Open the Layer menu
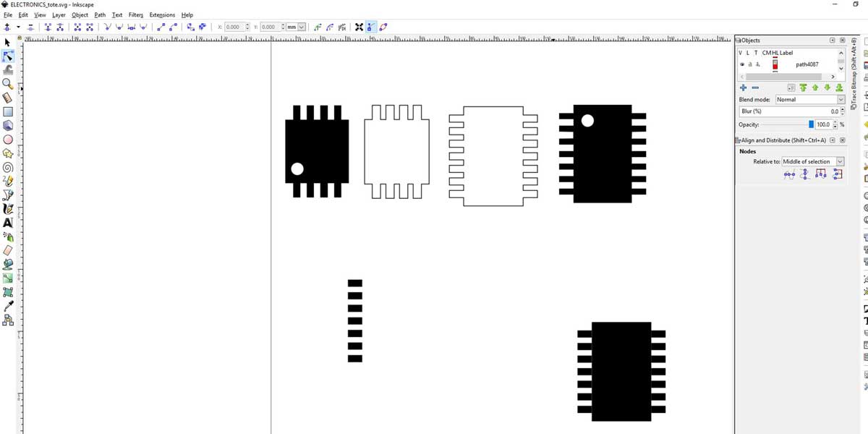Viewport: 868px width, 434px height. (x=59, y=14)
